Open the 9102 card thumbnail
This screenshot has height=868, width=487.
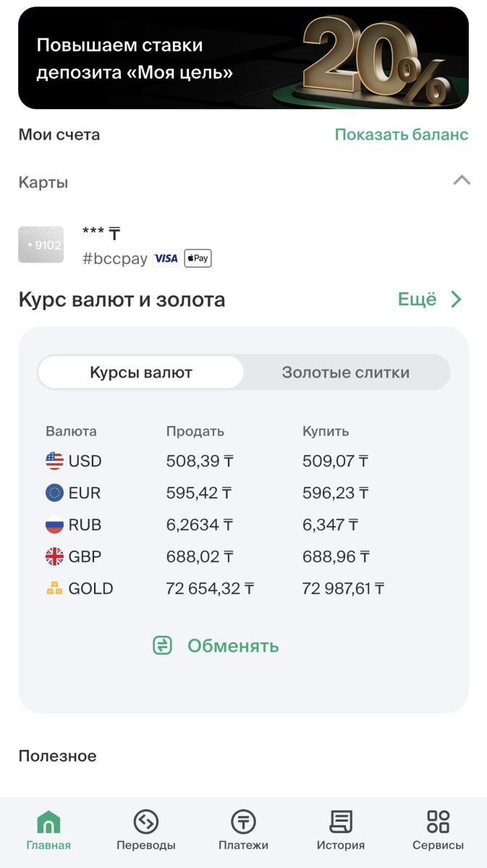41,244
